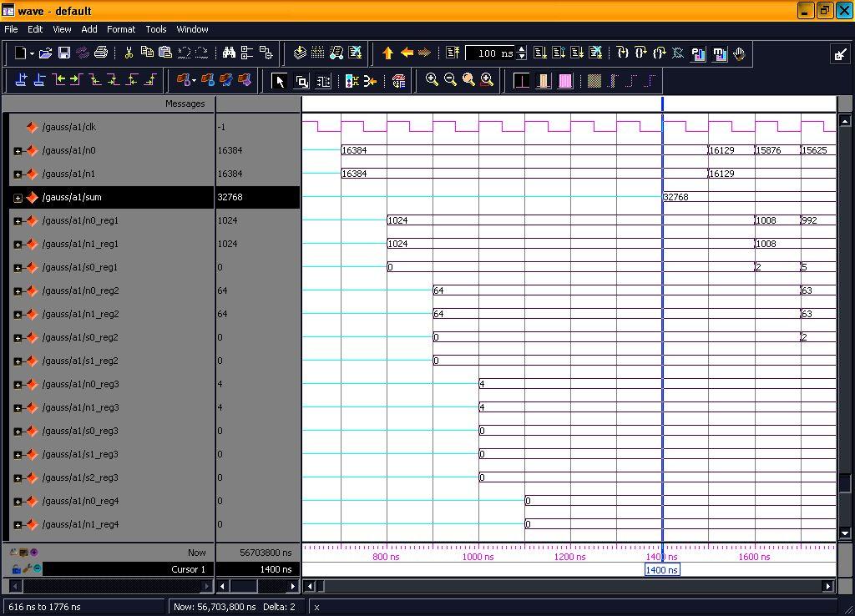Image resolution: width=855 pixels, height=616 pixels.
Task: Click the Print toolbar icon
Action: [x=101, y=53]
